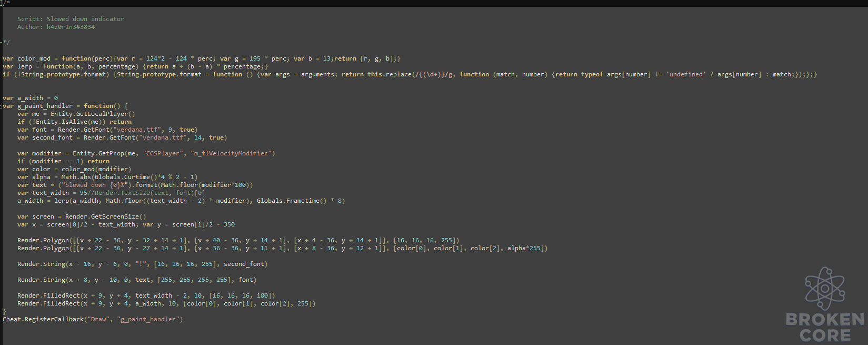Click "Globals.Frametime()" in the lerp call
Image resolution: width=868 pixels, height=345 pixels.
coord(292,201)
